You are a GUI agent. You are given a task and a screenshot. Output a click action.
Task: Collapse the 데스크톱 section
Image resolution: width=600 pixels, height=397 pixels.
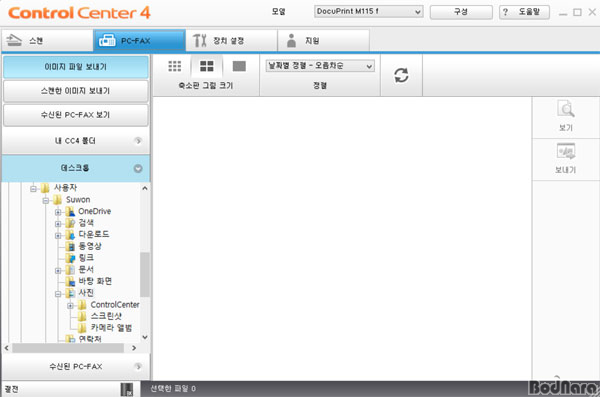pyautogui.click(x=76, y=168)
